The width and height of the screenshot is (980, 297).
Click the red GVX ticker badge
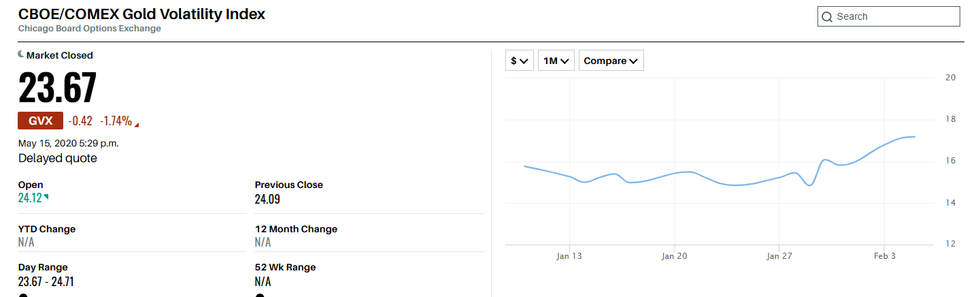(x=40, y=121)
